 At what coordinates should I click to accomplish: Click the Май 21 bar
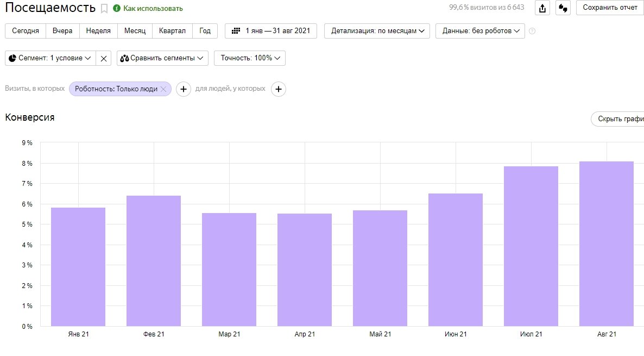pos(380,268)
